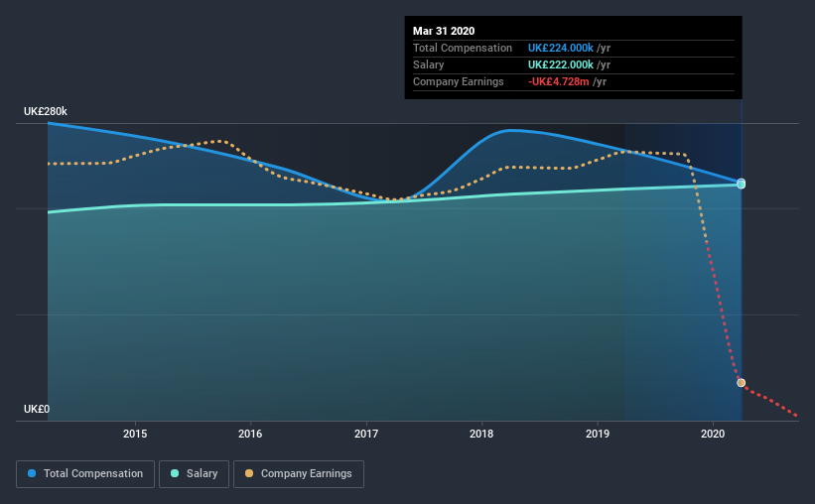This screenshot has width=815, height=504.
Task: Click the 2019 x-axis label
Action: point(598,434)
